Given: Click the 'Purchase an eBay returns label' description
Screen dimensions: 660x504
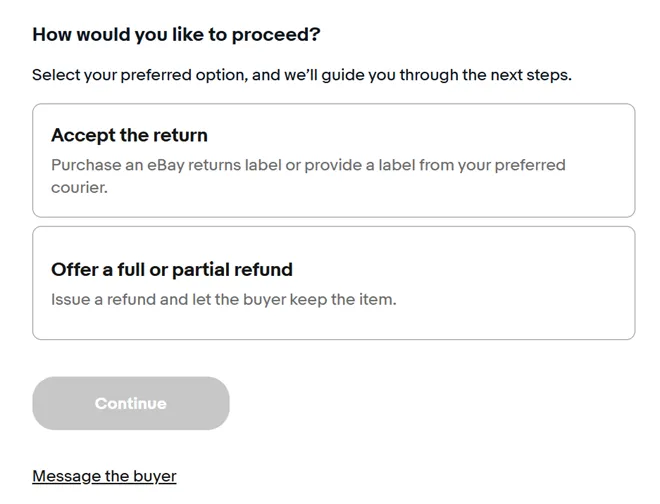Looking at the screenshot, I should [x=200, y=164].
